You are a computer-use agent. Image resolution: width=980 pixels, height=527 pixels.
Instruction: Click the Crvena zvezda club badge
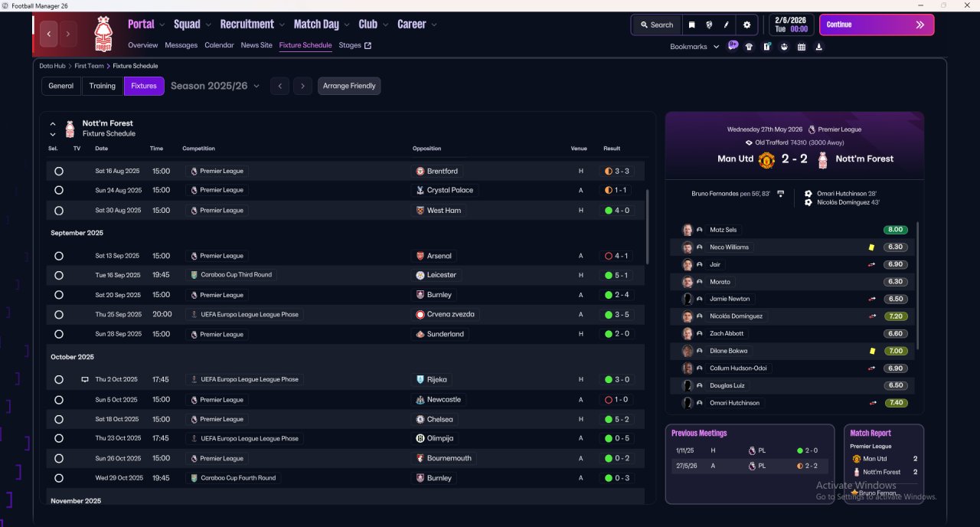point(420,314)
